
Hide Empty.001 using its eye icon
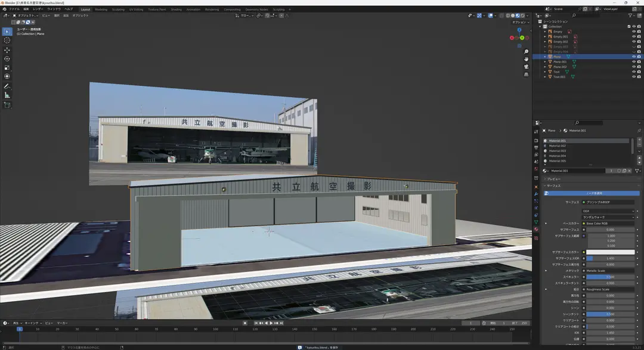click(634, 36)
